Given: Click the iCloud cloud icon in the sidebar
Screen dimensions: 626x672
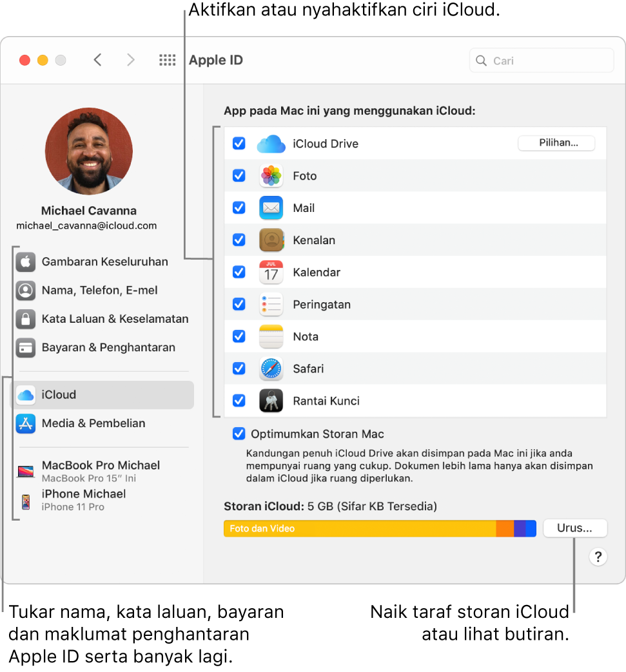Looking at the screenshot, I should (x=26, y=395).
